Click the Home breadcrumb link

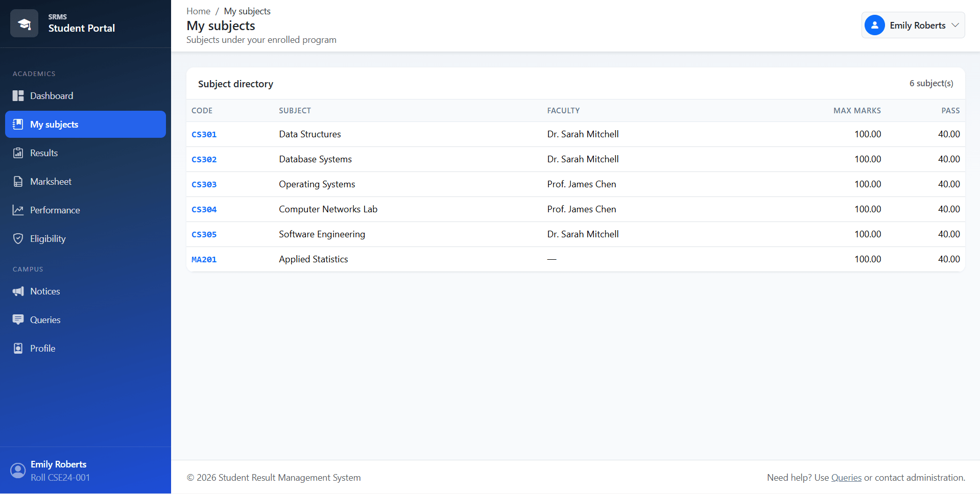198,11
